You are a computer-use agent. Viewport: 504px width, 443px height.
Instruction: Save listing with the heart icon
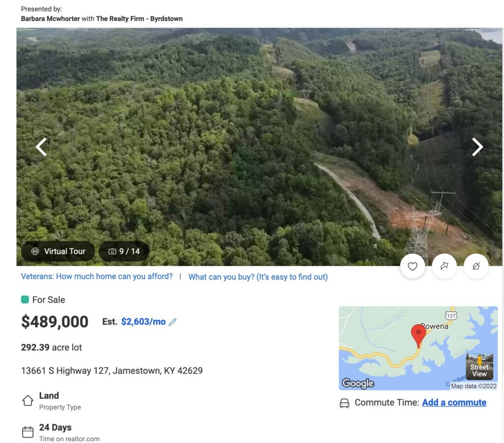412,266
